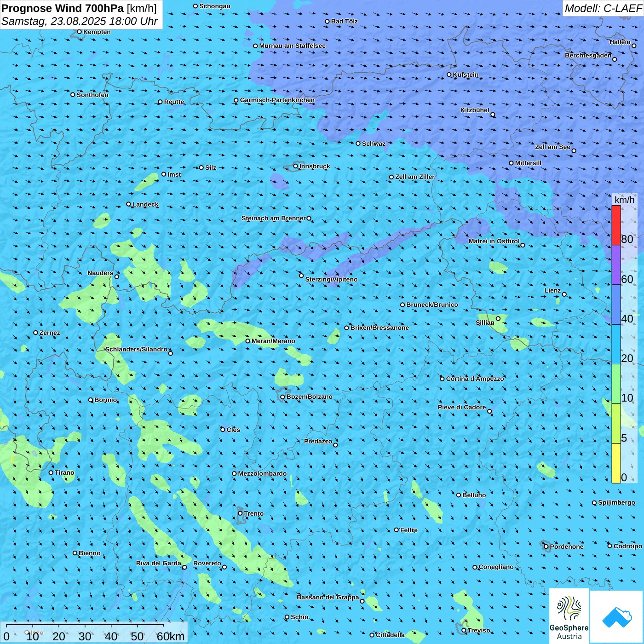
Task: Click the Bad Tölz city label
Action: pos(344,21)
